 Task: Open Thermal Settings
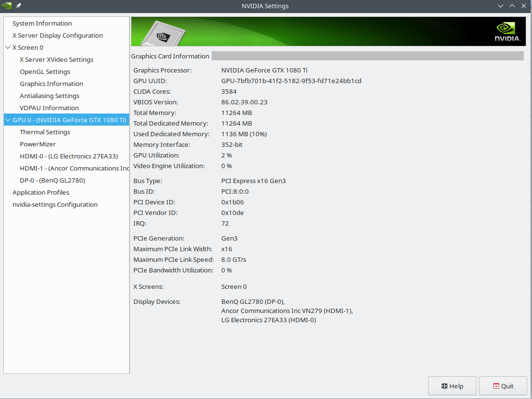45,132
